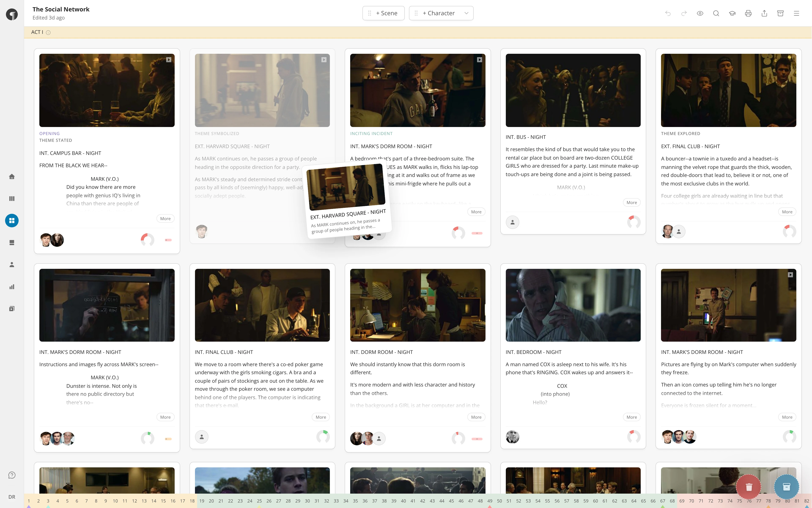Click the blue archive floating button
The height and width of the screenshot is (508, 812).
pos(786,486)
